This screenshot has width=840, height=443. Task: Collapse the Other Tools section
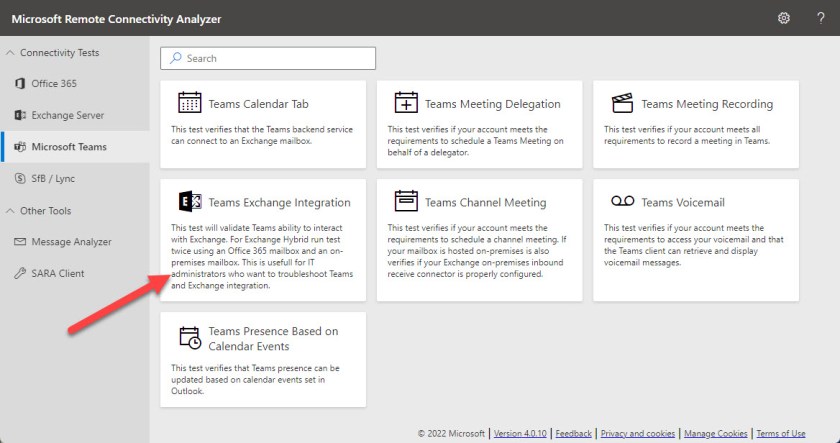pyautogui.click(x=10, y=211)
